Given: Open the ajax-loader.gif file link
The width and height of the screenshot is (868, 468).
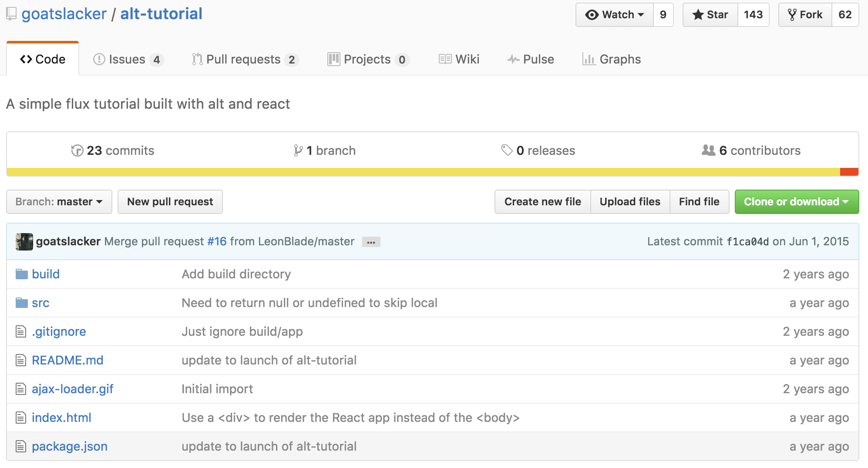Looking at the screenshot, I should pos(72,389).
